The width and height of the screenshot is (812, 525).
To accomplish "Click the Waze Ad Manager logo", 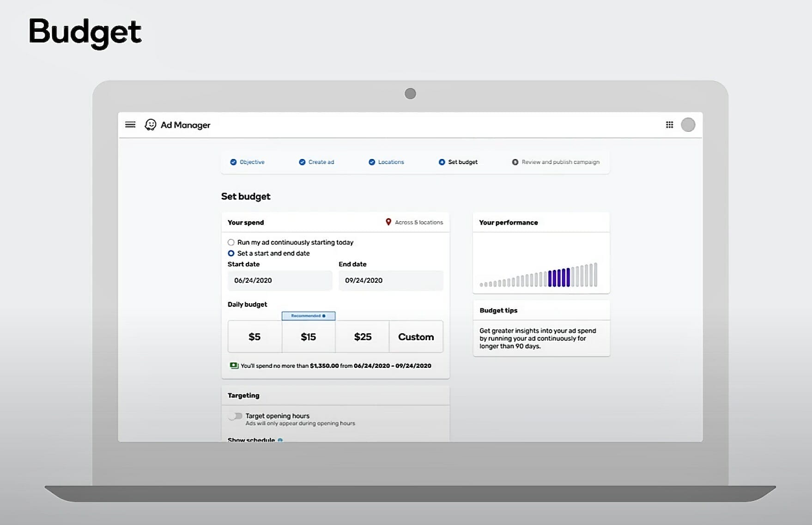I will pyautogui.click(x=151, y=125).
